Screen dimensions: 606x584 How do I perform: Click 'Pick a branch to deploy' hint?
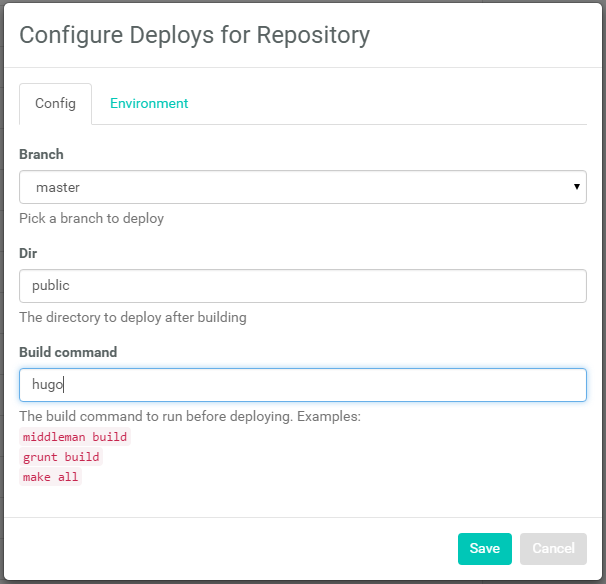[91, 218]
